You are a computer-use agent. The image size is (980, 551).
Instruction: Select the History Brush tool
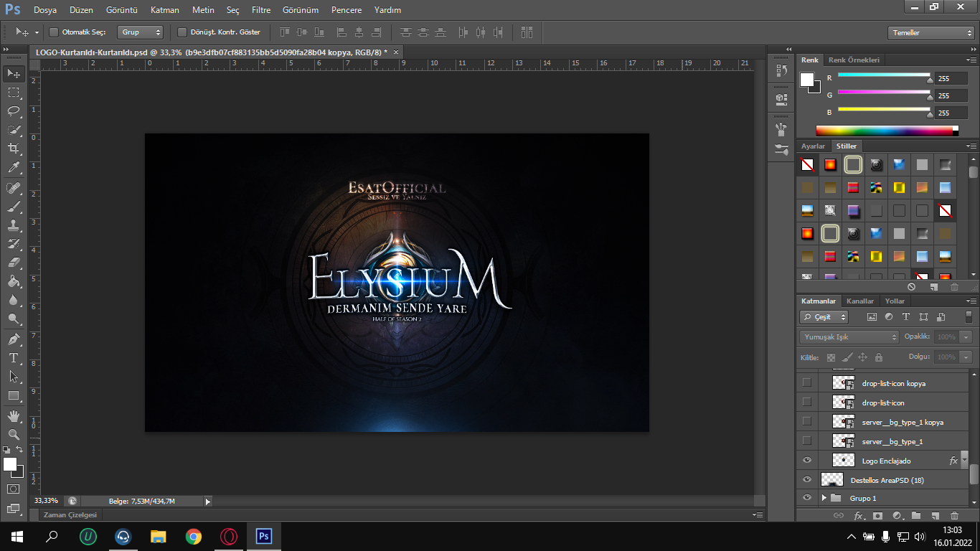(14, 244)
